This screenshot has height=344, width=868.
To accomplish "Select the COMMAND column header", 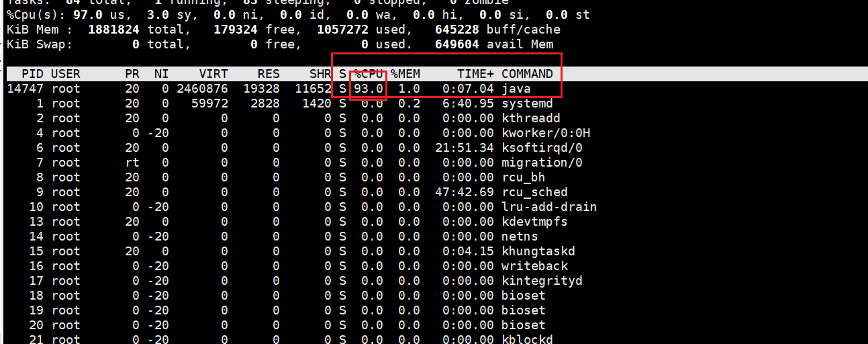I will coord(527,74).
